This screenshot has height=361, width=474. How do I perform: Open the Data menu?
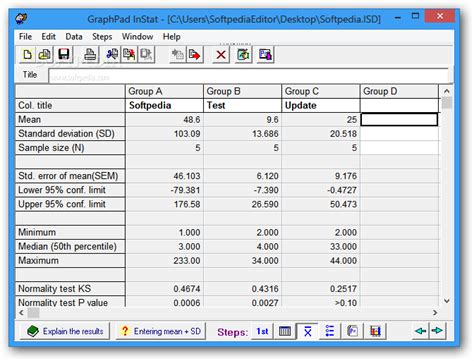coord(74,36)
